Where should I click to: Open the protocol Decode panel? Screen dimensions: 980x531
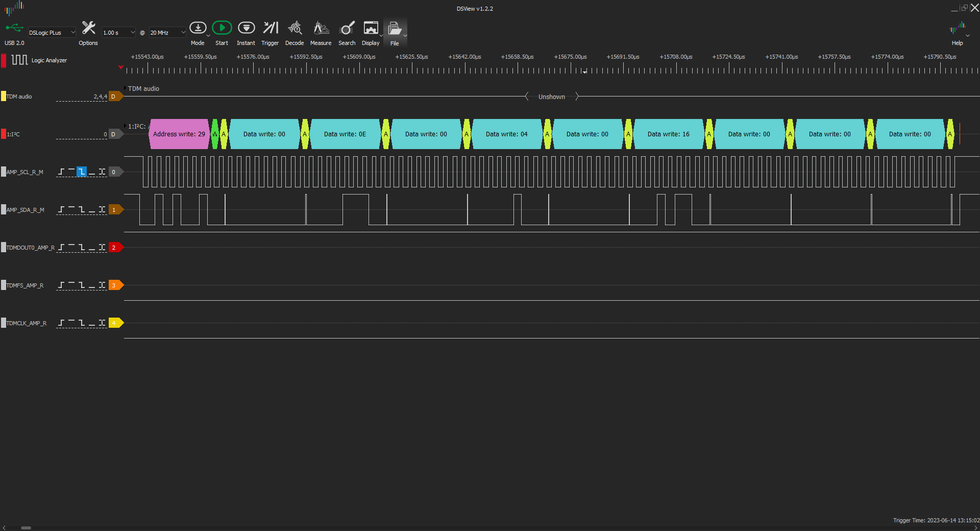[295, 33]
